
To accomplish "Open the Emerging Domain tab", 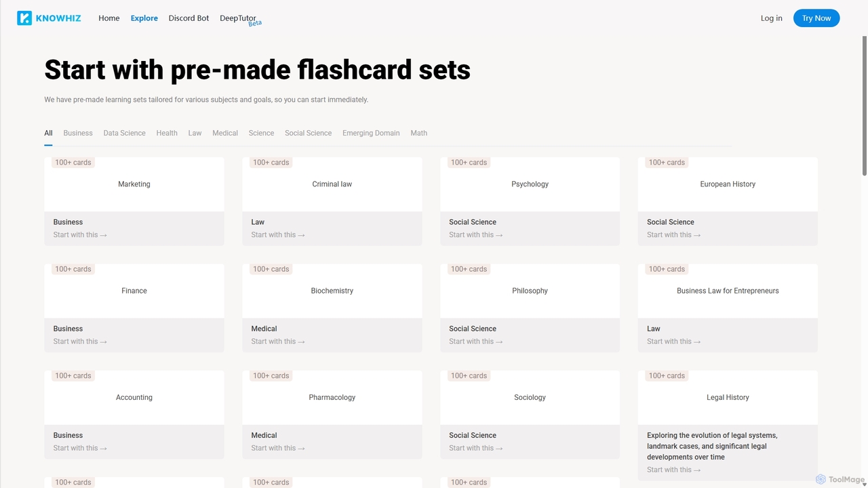I will click(x=371, y=133).
